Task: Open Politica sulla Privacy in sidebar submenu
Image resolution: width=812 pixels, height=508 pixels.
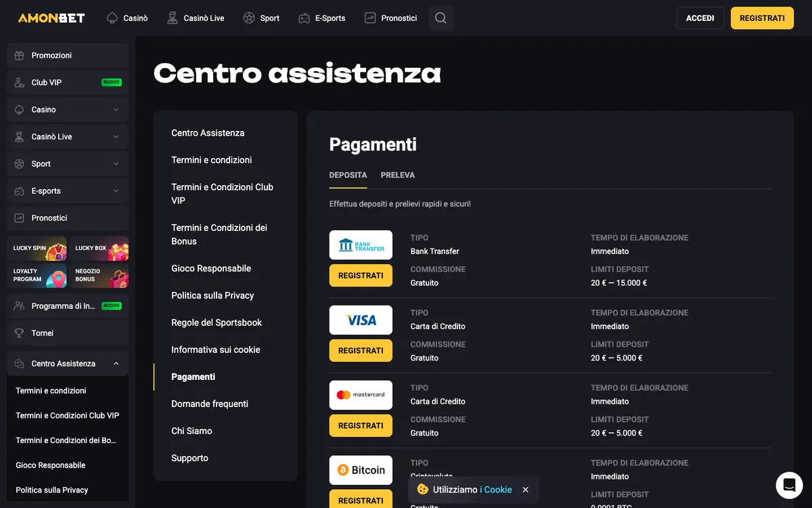Action: tap(52, 490)
